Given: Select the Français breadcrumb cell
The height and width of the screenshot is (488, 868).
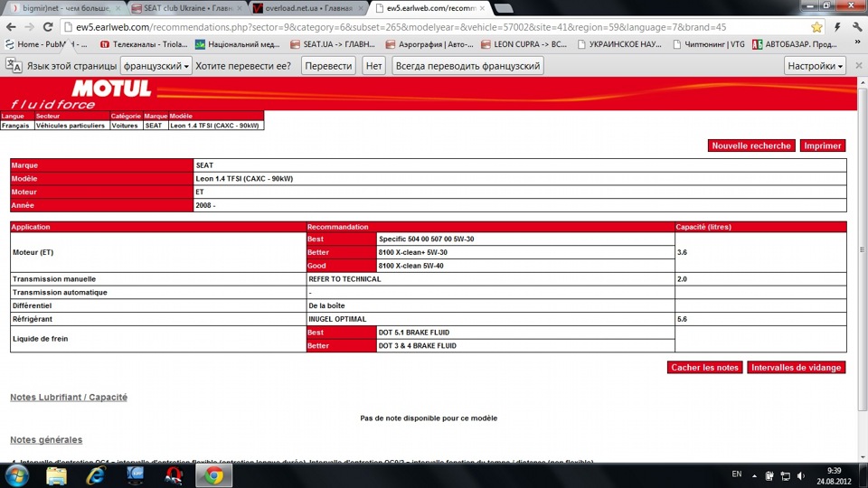Looking at the screenshot, I should [17, 126].
